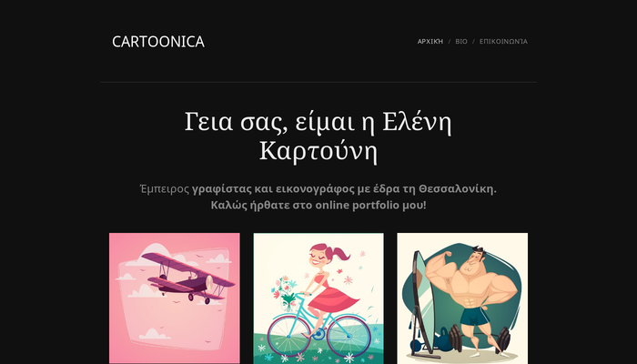
Task: Click the slash separator after ΑΡΧΙΚΉ
Action: [450, 42]
